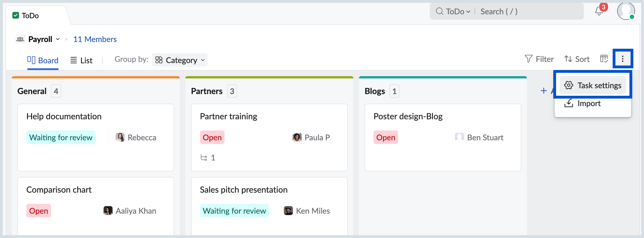644x238 pixels.
Task: Open the user profile avatar
Action: pyautogui.click(x=626, y=11)
